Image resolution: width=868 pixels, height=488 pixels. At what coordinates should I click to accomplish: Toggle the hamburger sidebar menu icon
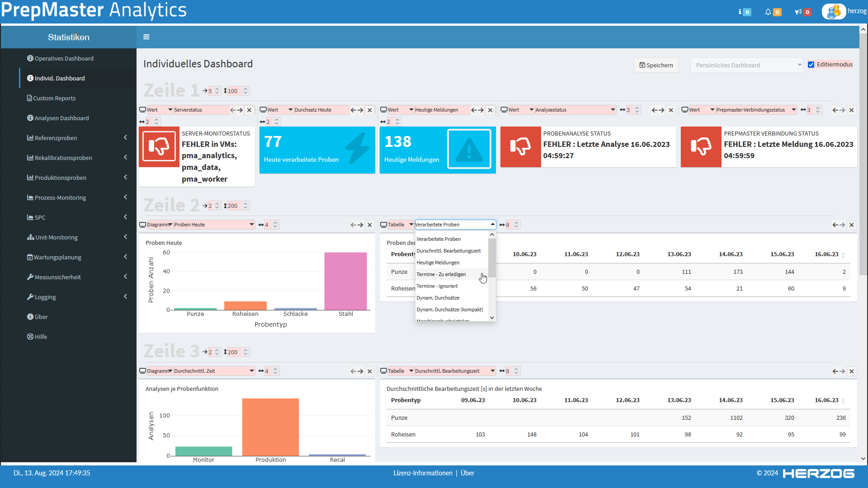(x=146, y=37)
